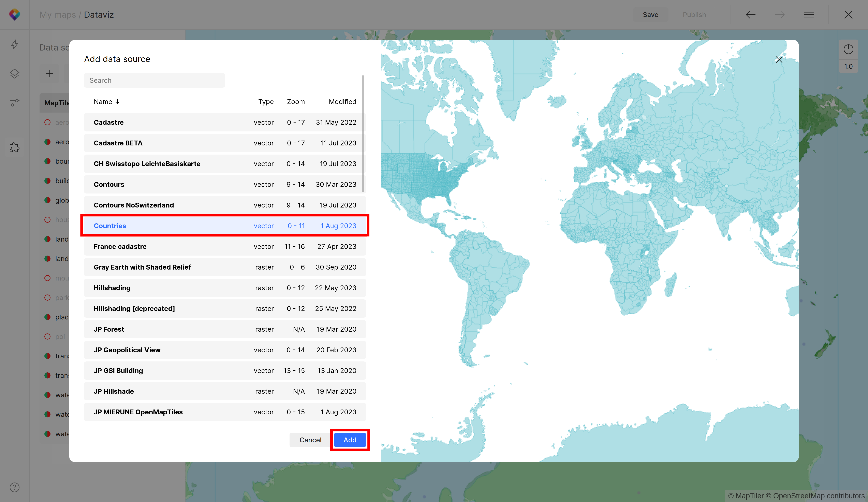Click the MapTiler logo icon

tap(14, 14)
